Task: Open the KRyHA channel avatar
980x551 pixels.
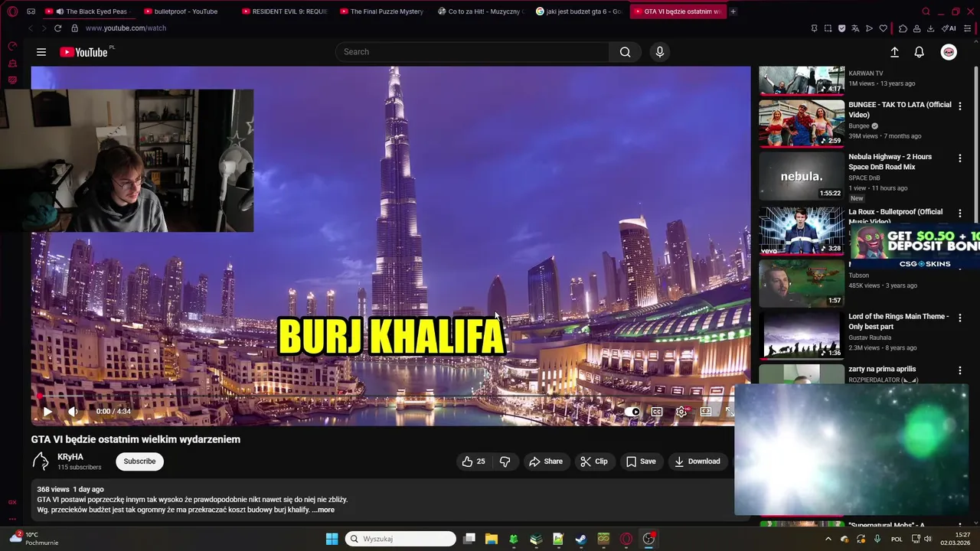Action: 41,461
